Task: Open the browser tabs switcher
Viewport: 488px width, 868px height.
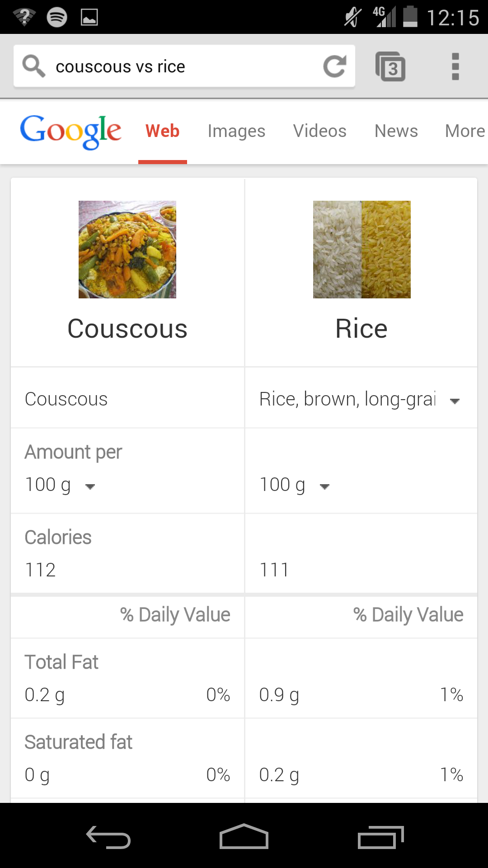Action: pos(390,67)
